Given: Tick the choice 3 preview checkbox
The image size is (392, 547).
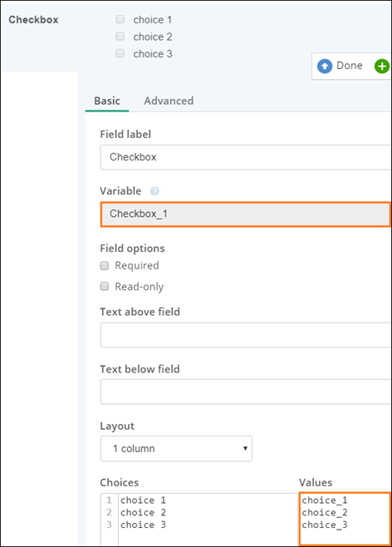Looking at the screenshot, I should point(120,53).
